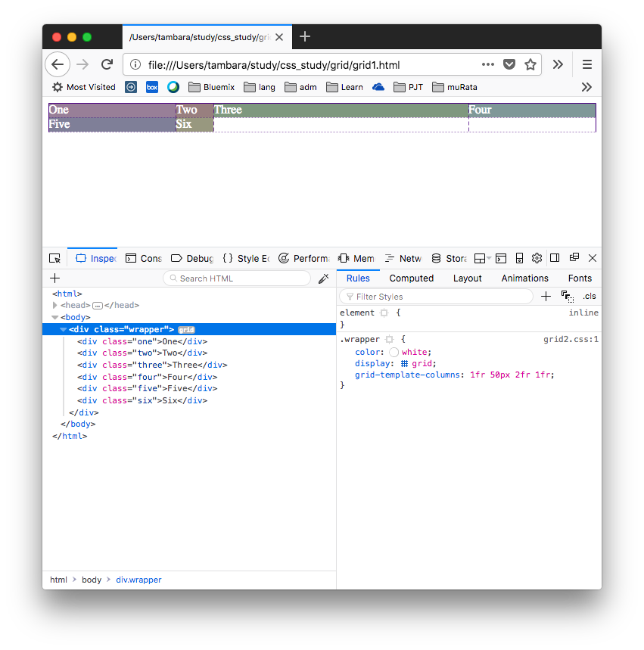Open the Rules sidebar tab
This screenshot has width=644, height=650.
pyautogui.click(x=358, y=278)
